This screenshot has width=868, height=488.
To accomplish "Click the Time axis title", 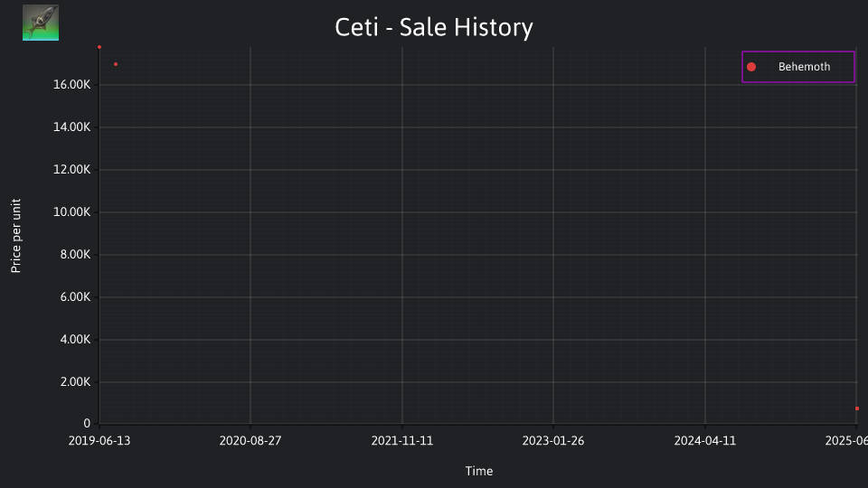I will (x=479, y=472).
